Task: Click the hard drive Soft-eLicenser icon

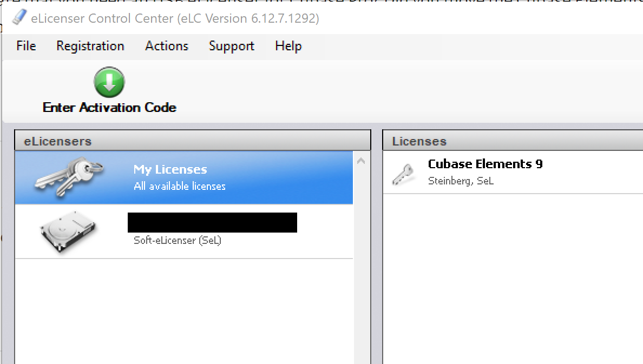Action: 69,231
